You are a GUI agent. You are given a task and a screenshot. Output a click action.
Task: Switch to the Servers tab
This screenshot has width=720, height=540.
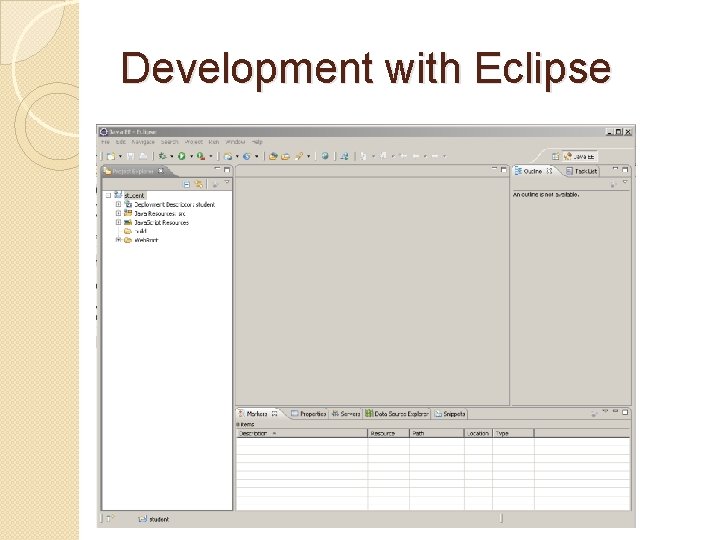click(x=346, y=414)
